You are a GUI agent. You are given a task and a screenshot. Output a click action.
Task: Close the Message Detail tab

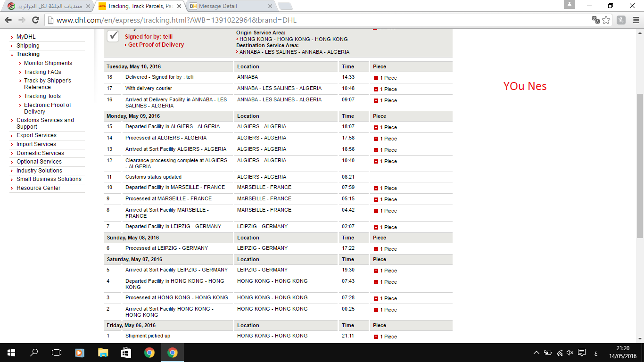coord(270,6)
